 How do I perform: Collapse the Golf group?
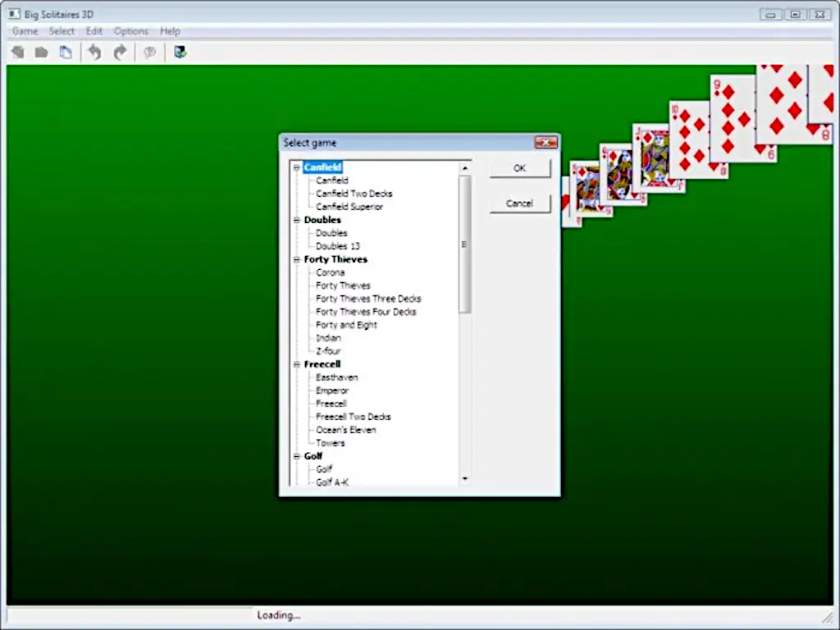(x=297, y=456)
